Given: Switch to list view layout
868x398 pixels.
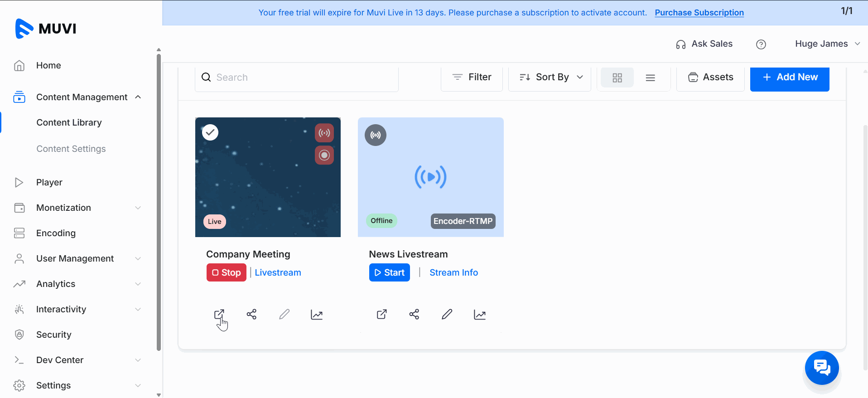Looking at the screenshot, I should pos(650,78).
